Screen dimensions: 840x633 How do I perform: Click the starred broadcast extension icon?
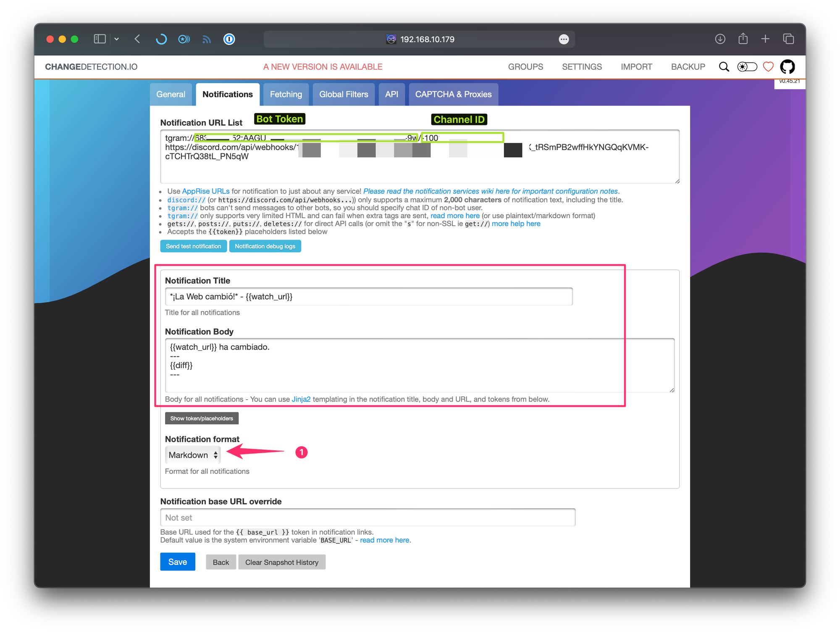184,39
